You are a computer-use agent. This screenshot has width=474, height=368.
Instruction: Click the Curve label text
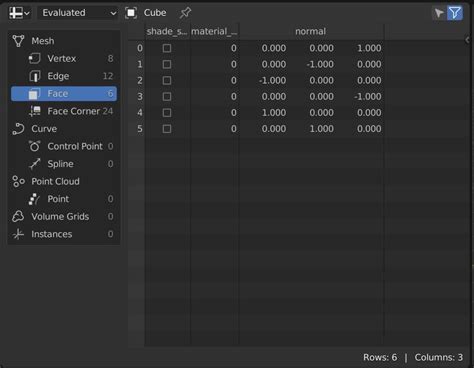(x=44, y=129)
